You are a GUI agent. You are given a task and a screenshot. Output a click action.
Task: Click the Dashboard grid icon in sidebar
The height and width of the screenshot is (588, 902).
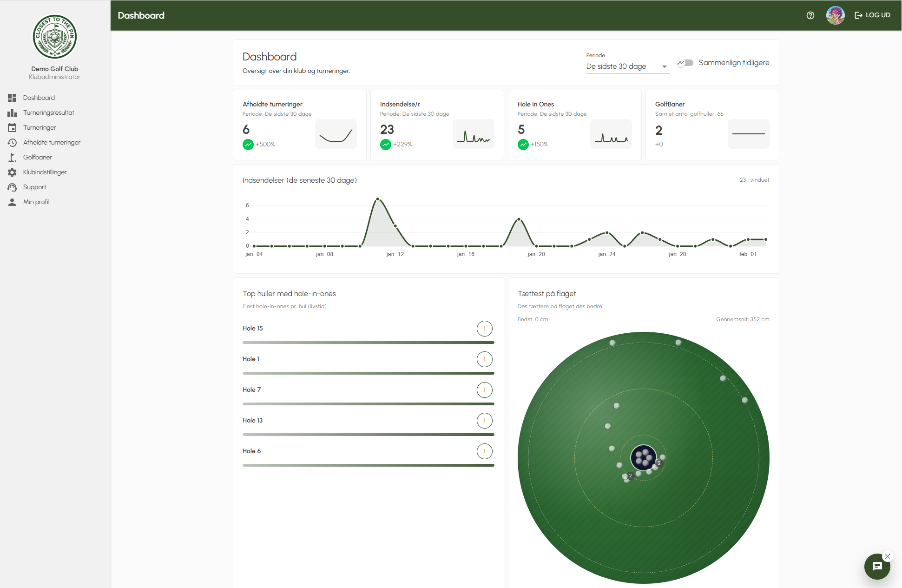click(12, 98)
